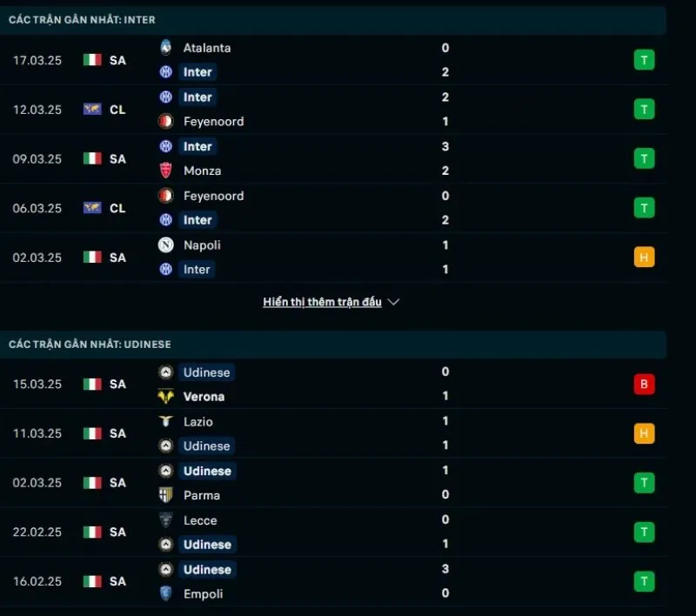Image resolution: width=696 pixels, height=616 pixels.
Task: Click the green T badge on the 17.03.25 match
Action: pyautogui.click(x=644, y=60)
